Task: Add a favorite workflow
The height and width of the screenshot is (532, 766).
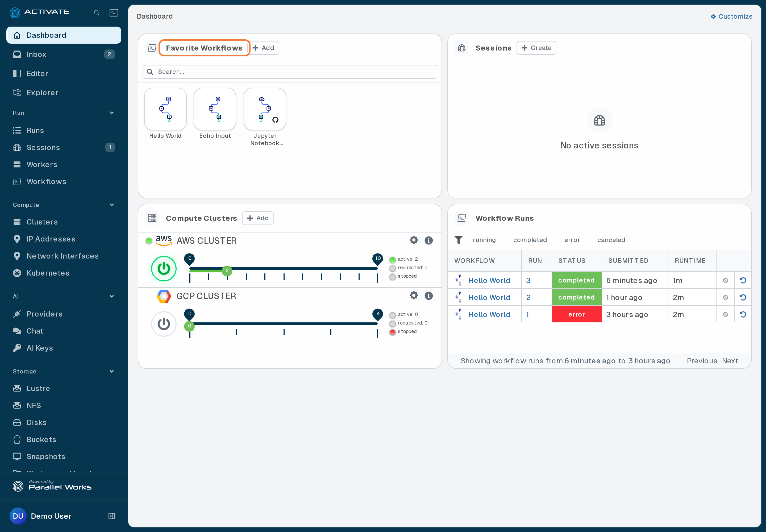Action: point(263,48)
